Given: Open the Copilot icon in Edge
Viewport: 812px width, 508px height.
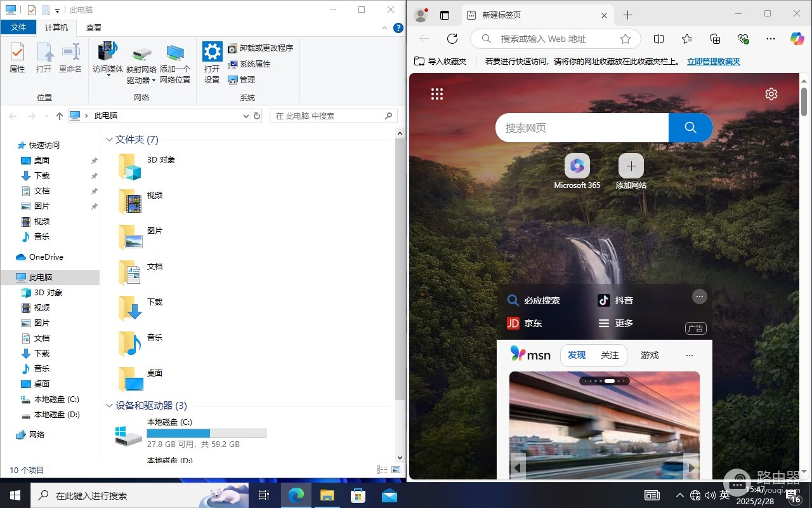Looking at the screenshot, I should [797, 39].
